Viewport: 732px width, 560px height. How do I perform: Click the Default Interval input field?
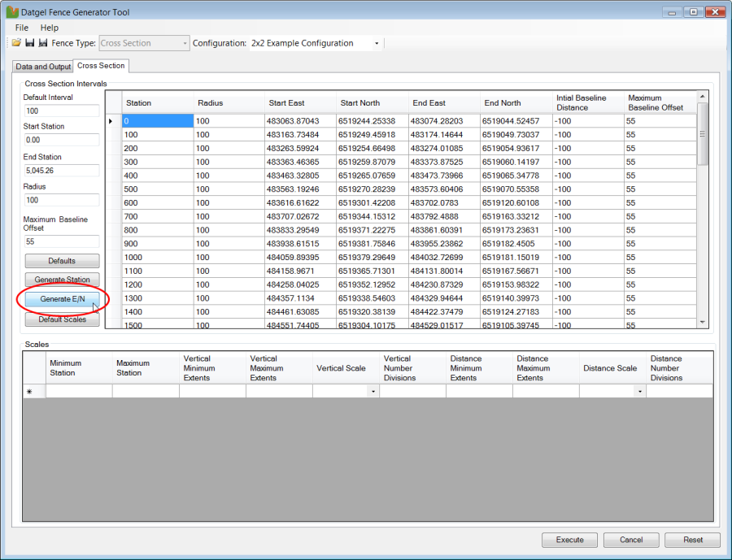pyautogui.click(x=61, y=111)
